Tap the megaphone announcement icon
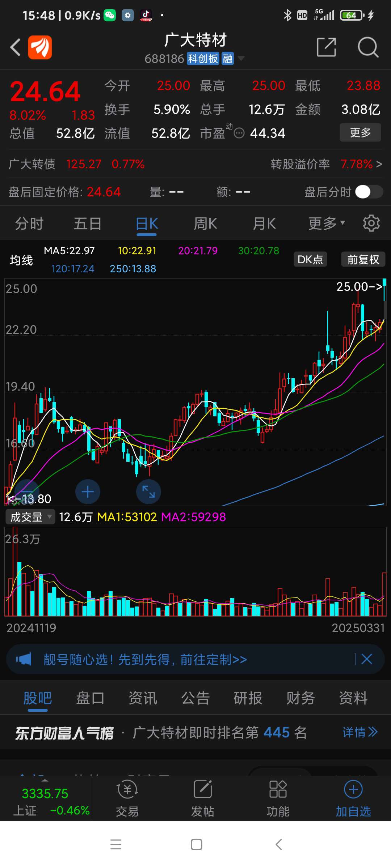Image resolution: width=391 pixels, height=868 pixels. tap(24, 659)
